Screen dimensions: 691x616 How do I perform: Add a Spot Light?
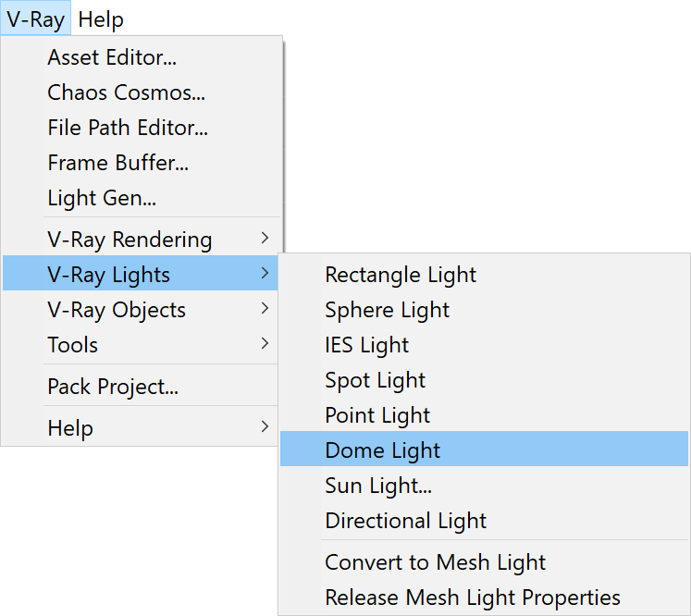click(484, 380)
